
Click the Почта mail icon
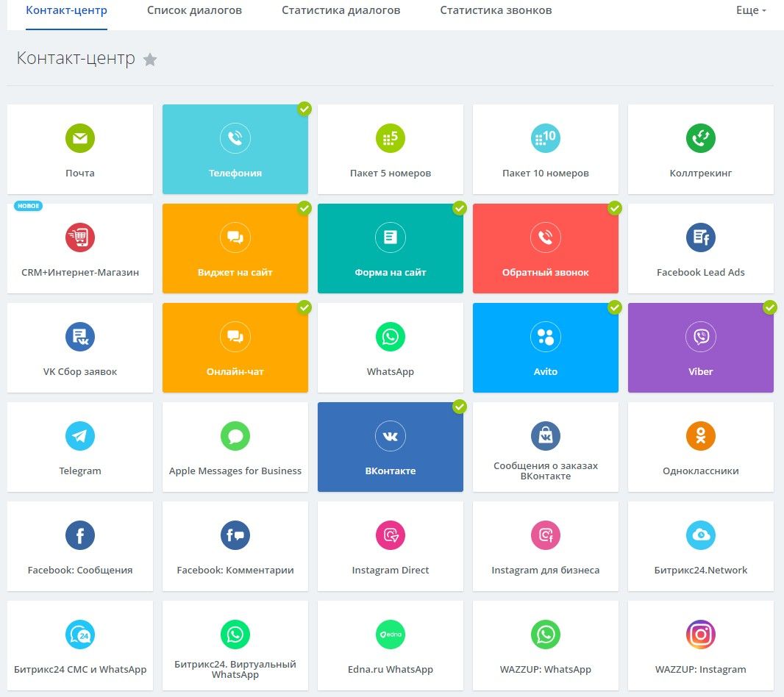pos(80,138)
